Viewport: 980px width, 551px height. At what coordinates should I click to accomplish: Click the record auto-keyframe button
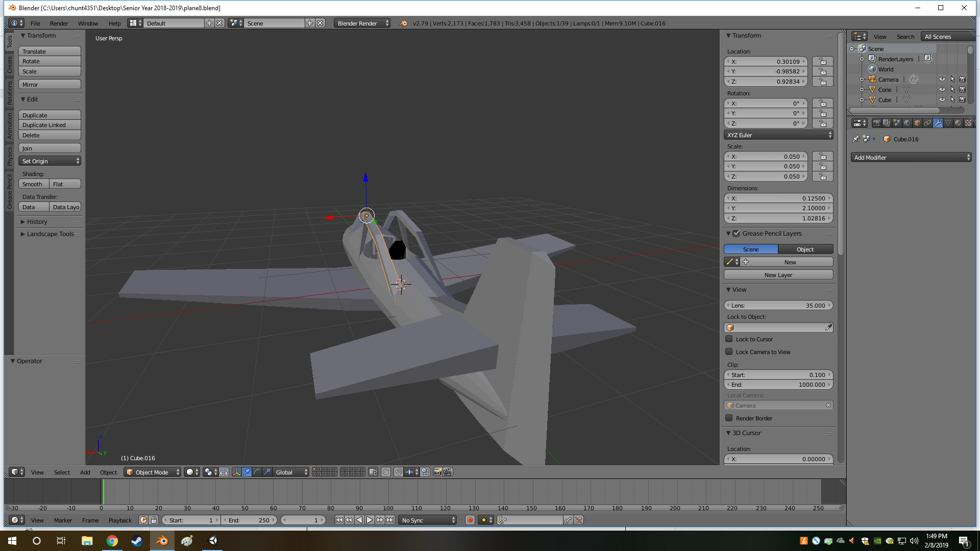click(470, 520)
